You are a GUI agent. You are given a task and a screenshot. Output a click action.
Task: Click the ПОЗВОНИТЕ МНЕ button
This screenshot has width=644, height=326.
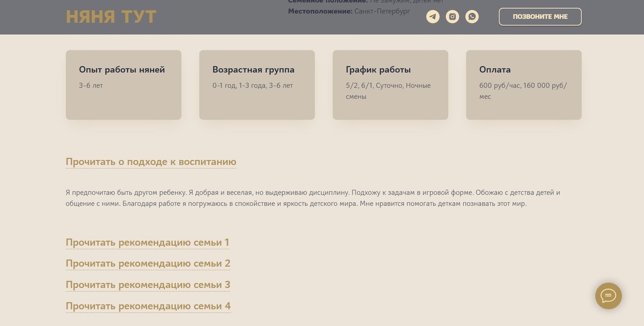540,17
